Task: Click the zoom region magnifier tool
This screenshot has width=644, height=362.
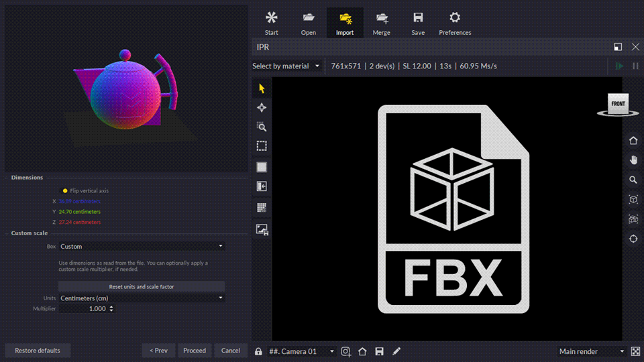Action: tap(262, 127)
